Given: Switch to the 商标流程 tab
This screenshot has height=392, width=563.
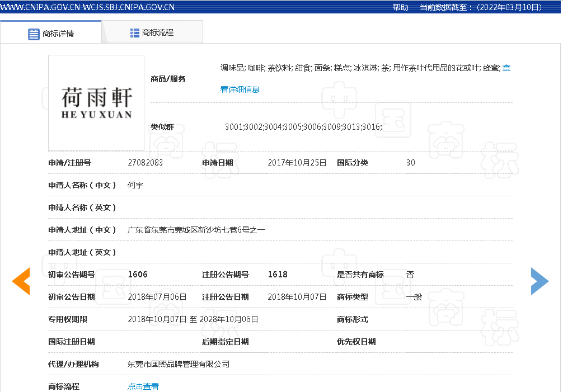Looking at the screenshot, I should coord(153,32).
